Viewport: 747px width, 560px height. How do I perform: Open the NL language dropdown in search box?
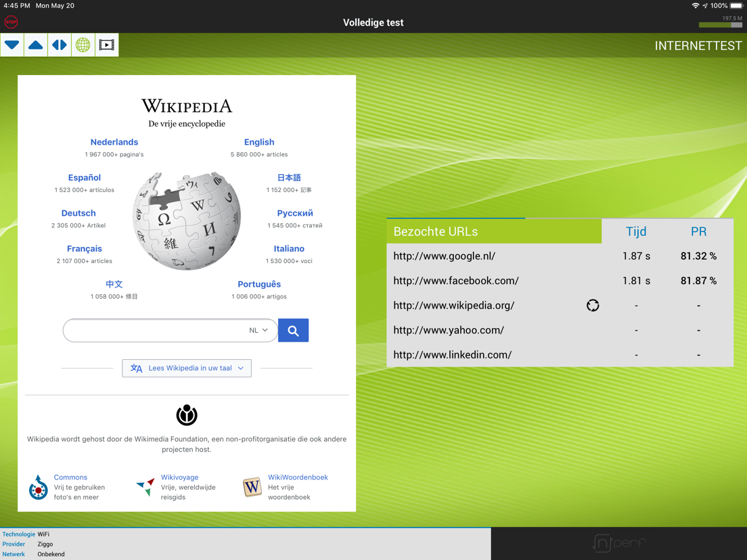pyautogui.click(x=258, y=331)
